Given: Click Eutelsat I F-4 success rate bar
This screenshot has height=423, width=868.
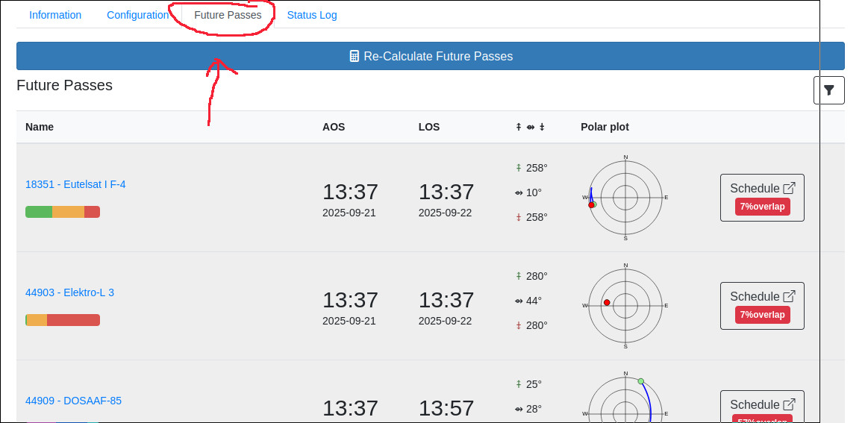Looking at the screenshot, I should coord(63,212).
